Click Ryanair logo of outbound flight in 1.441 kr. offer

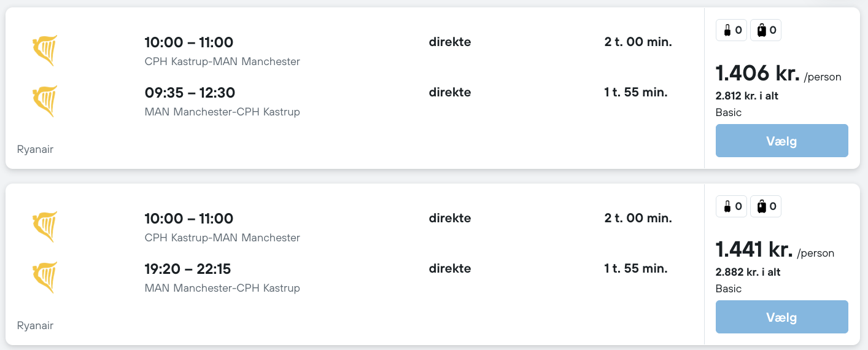click(45, 227)
